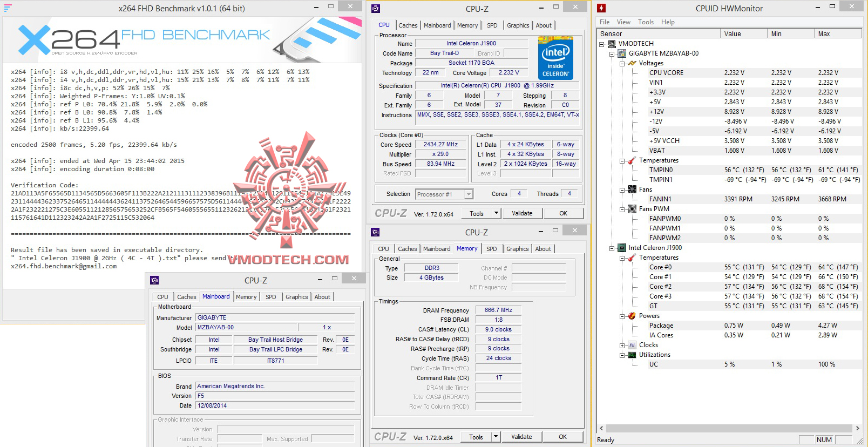Click the GIGABYTE MZBAYAB-00 motherboard icon in HWMonitor
The image size is (868, 447).
point(622,53)
